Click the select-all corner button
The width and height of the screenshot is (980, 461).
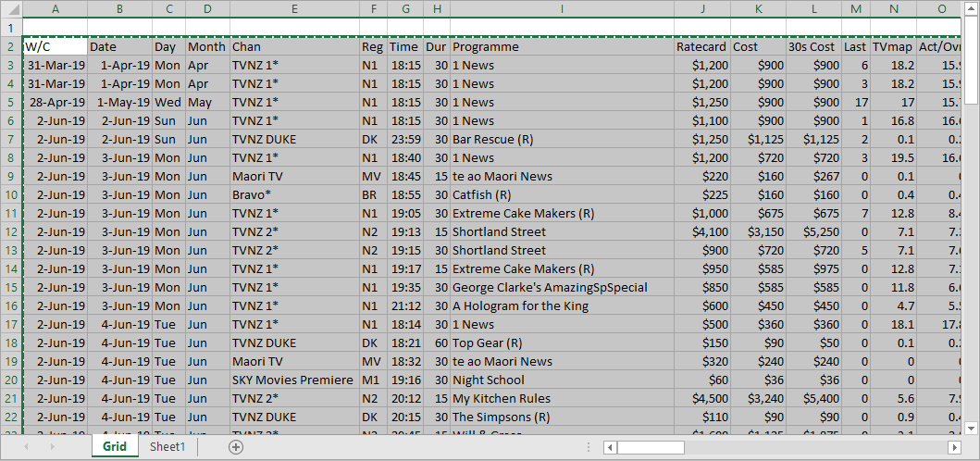coord(10,8)
